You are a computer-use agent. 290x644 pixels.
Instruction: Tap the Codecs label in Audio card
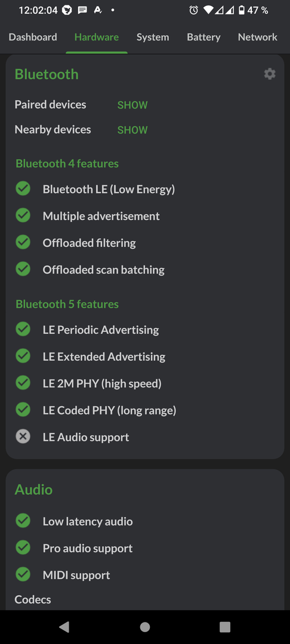coord(33,599)
